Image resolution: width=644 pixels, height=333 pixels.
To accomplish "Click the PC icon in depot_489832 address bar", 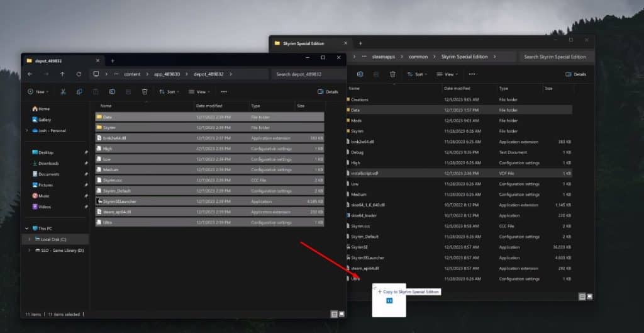I will click(96, 74).
